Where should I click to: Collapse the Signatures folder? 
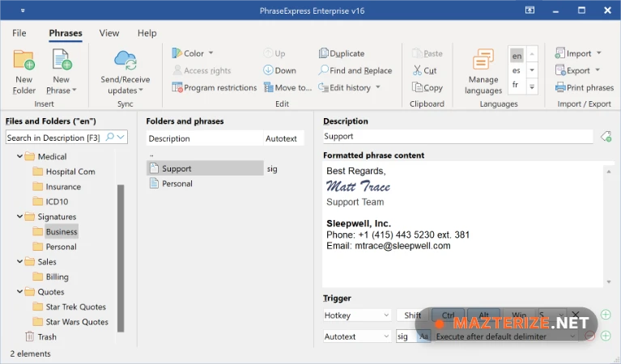click(x=19, y=217)
